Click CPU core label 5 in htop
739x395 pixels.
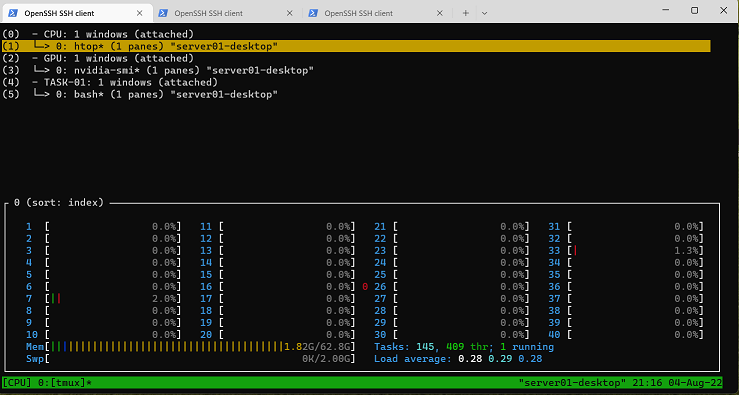29,274
